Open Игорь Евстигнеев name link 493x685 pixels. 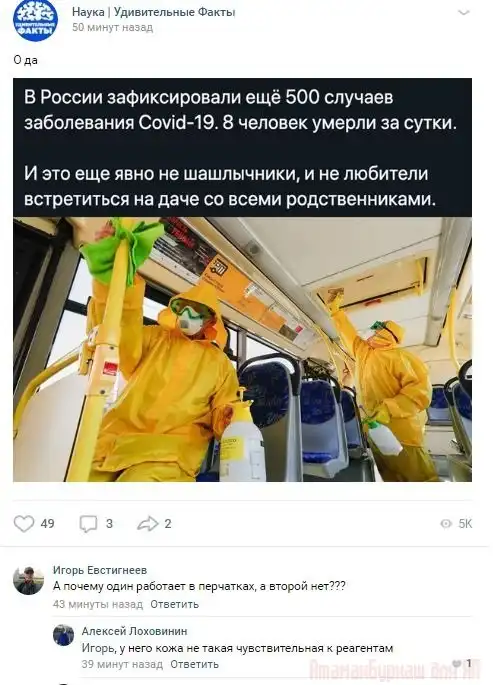(100, 570)
